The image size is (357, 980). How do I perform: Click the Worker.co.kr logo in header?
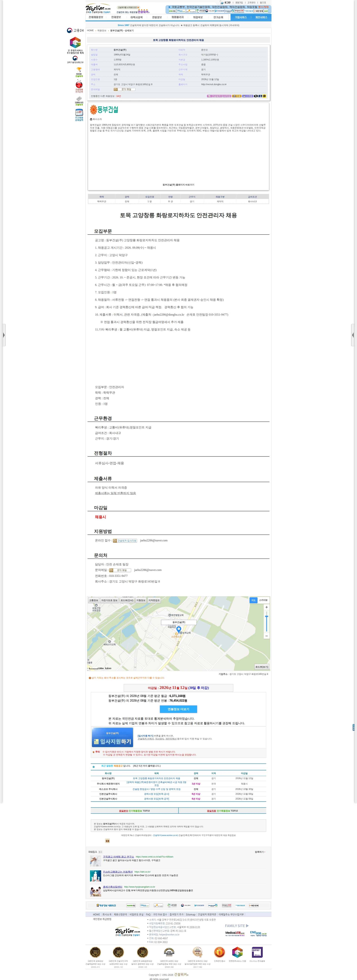click(98, 9)
